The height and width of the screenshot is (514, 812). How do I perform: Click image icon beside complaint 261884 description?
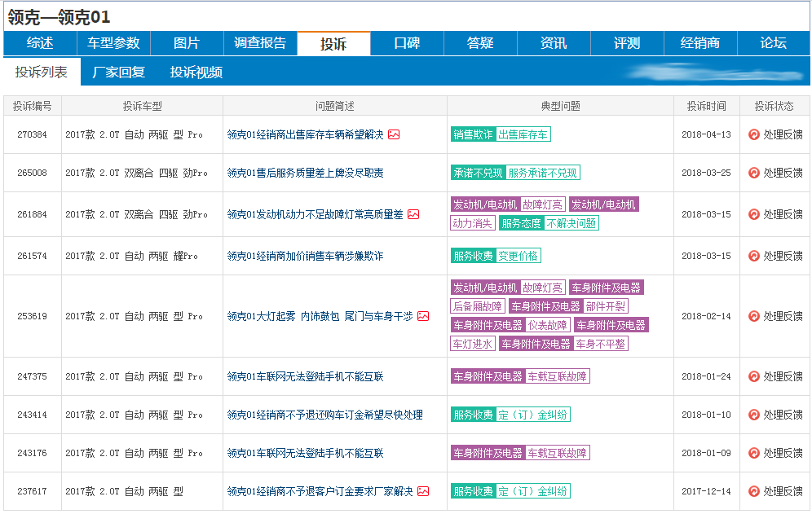pyautogui.click(x=413, y=214)
